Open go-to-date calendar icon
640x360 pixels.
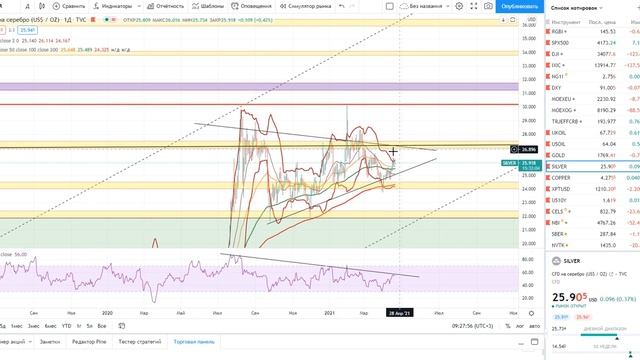tap(122, 326)
